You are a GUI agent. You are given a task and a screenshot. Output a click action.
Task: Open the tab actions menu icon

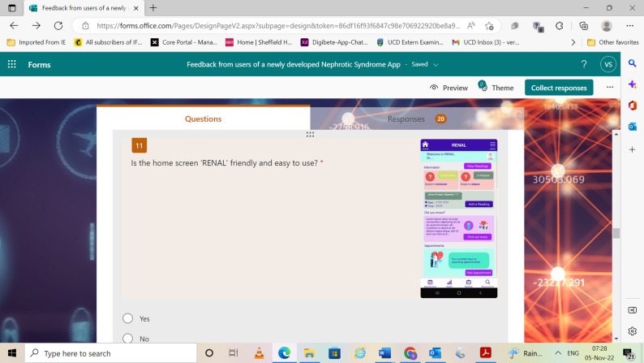click(12, 8)
